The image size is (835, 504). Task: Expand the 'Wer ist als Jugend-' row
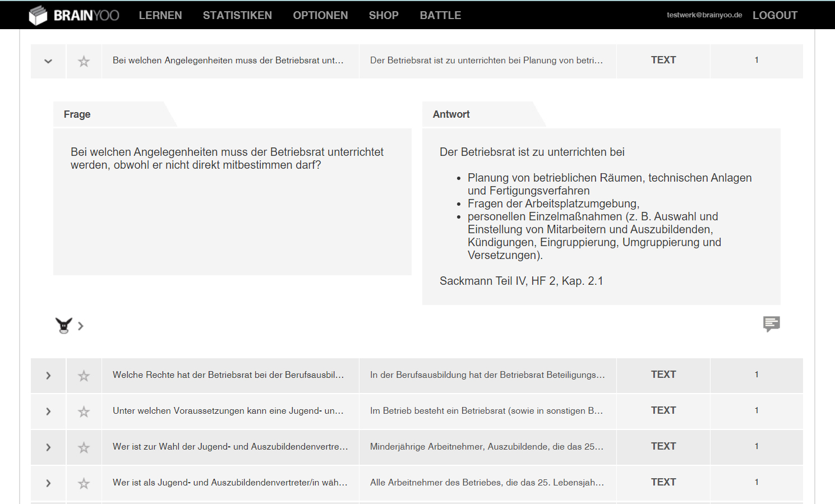click(x=48, y=483)
